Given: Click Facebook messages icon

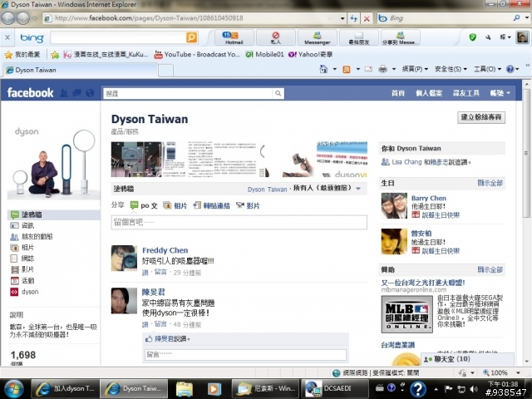Looking at the screenshot, I should click(x=76, y=93).
